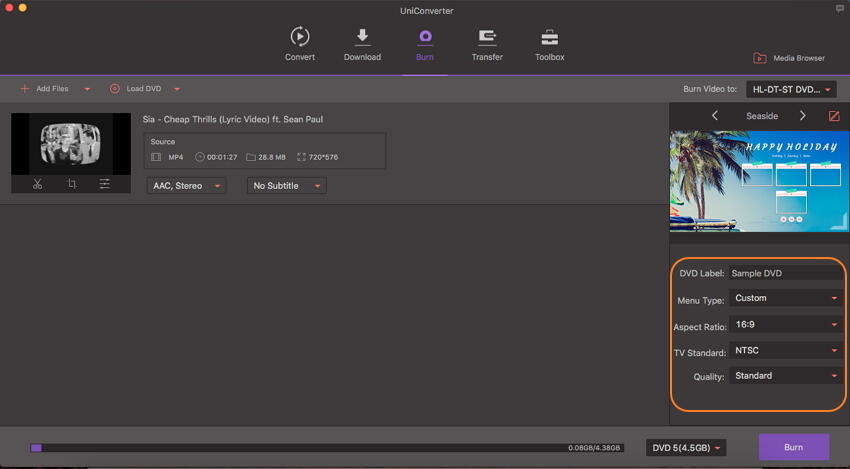Click the Seaside template preview image
This screenshot has height=469, width=850.
[759, 181]
